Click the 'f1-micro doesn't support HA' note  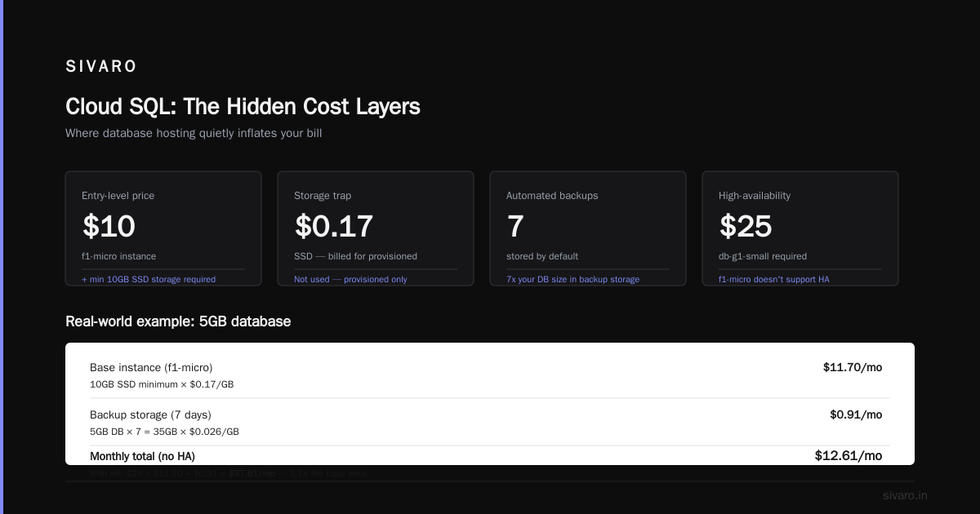pos(776,279)
